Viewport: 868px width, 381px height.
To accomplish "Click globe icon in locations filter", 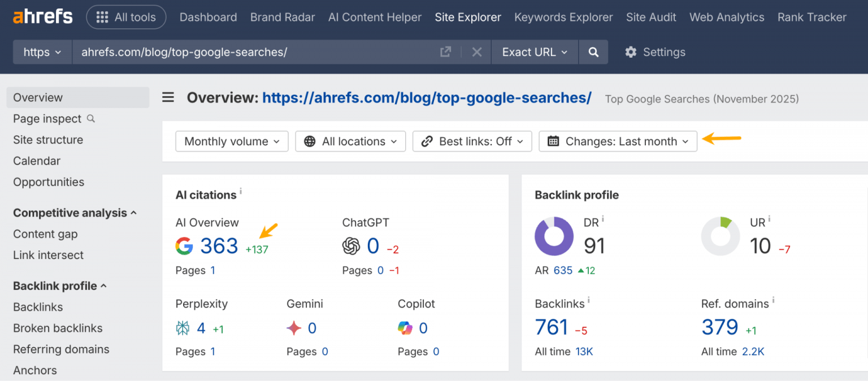I will click(x=310, y=141).
